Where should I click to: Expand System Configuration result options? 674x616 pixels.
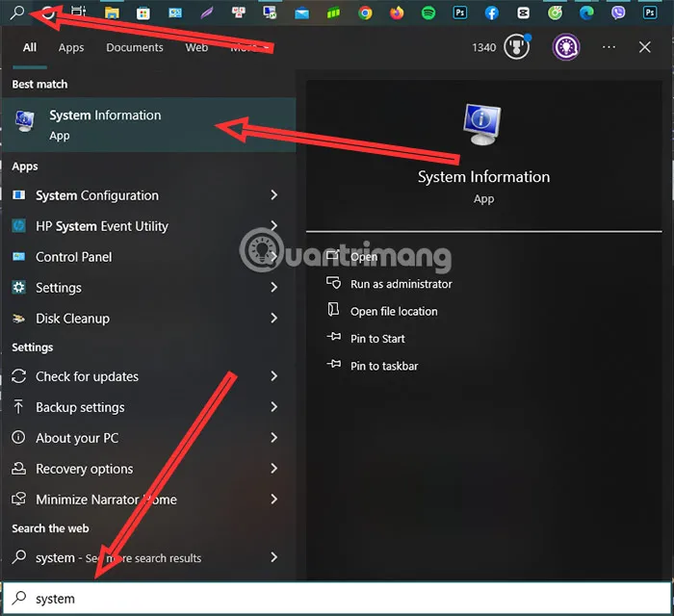coord(274,195)
